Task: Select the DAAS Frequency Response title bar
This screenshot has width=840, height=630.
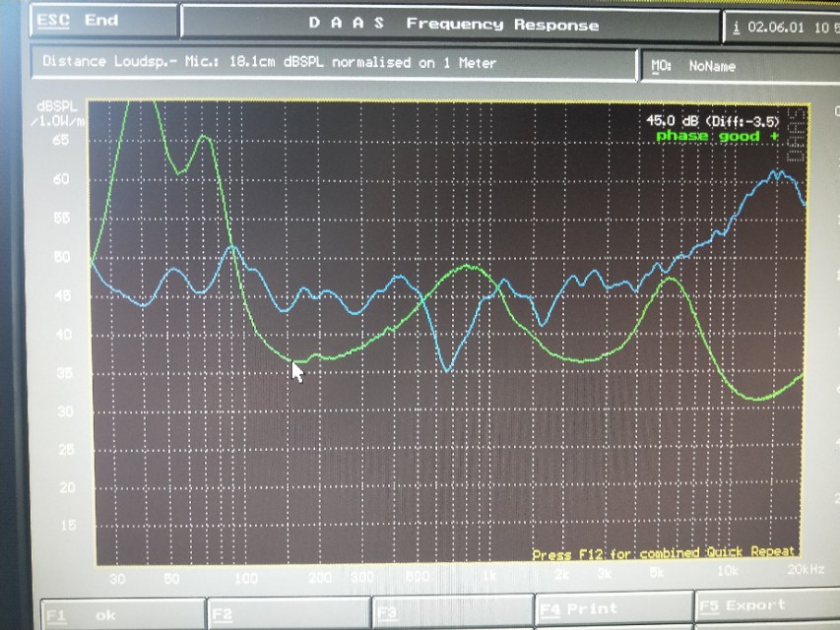Action: [x=451, y=24]
